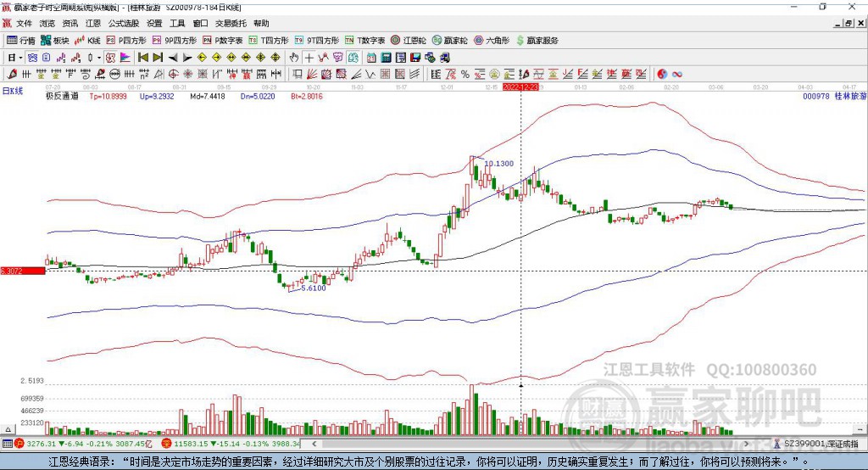
Task: Open the 帮助 menu
Action: click(x=261, y=23)
